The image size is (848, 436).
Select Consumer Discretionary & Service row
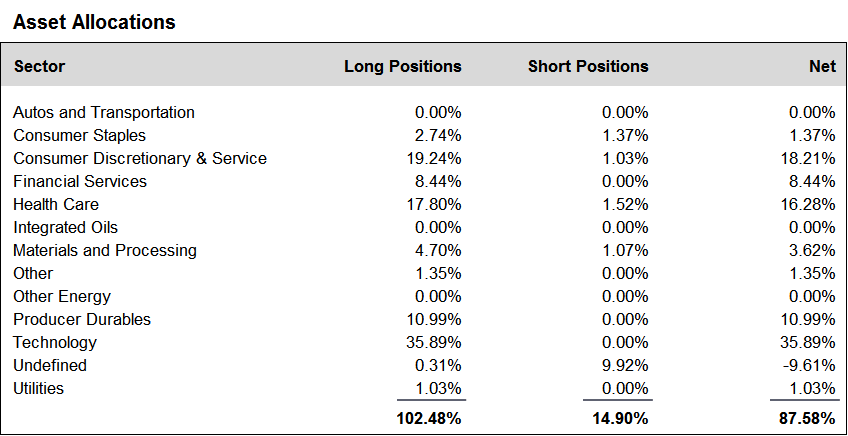424,158
